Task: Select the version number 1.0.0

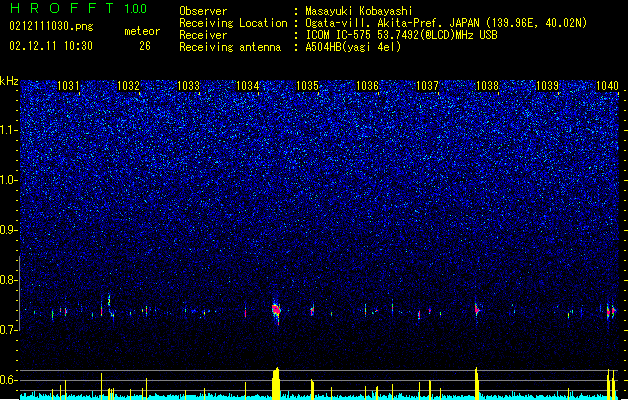Action: 136,8
